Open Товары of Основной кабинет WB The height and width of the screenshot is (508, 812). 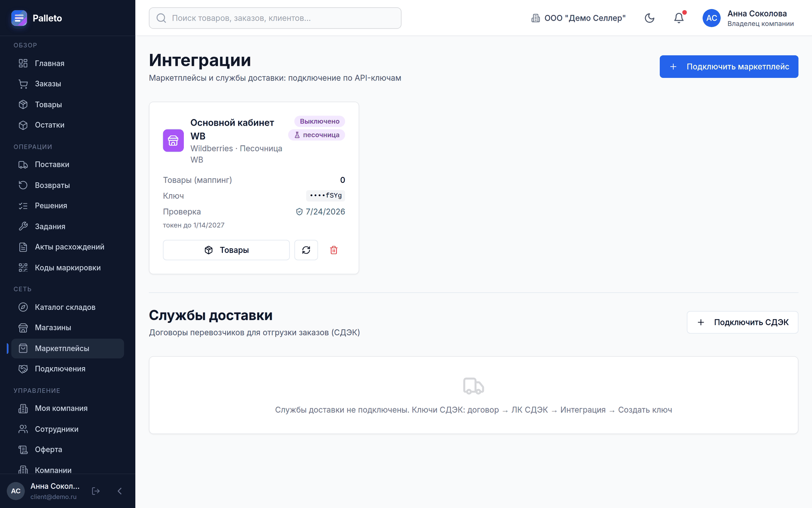pyautogui.click(x=226, y=250)
